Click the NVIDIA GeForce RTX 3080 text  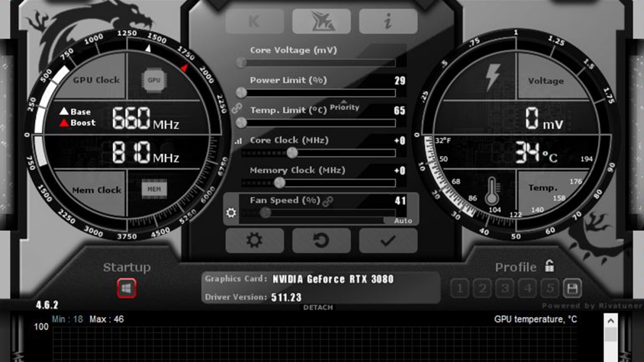pos(333,279)
